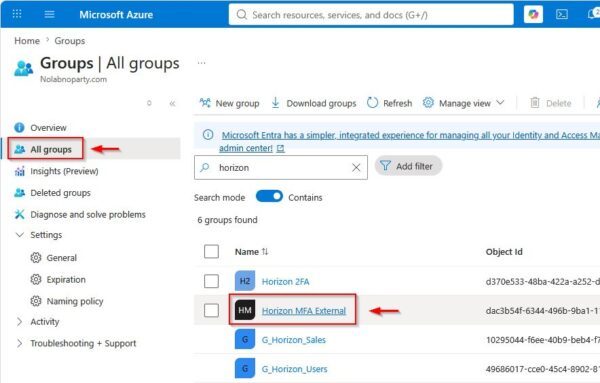The image size is (600, 383).
Task: Open the ellipsis more options beside title
Action: point(202,63)
